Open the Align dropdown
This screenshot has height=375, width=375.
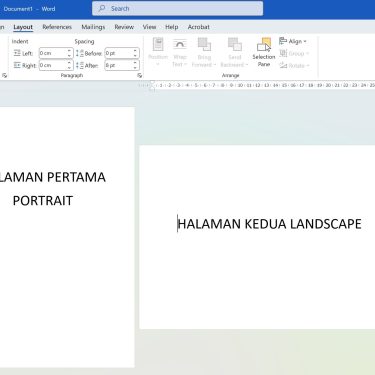tap(293, 41)
